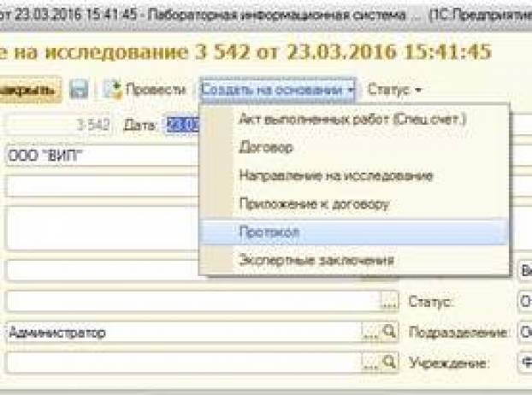
Task: Click the Провести document icon
Action: pos(112,89)
